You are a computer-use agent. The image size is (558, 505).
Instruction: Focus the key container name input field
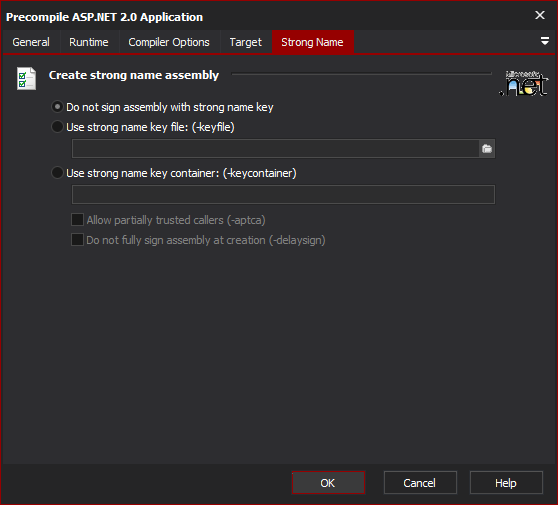coord(283,194)
